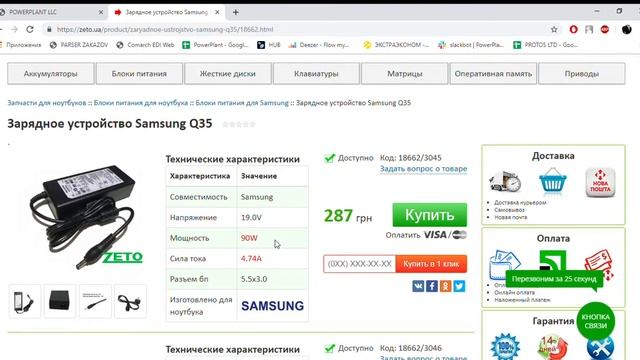Image resolution: width=640 pixels, height=360 pixels.
Task: Go forward with the browser arrow
Action: [14, 29]
